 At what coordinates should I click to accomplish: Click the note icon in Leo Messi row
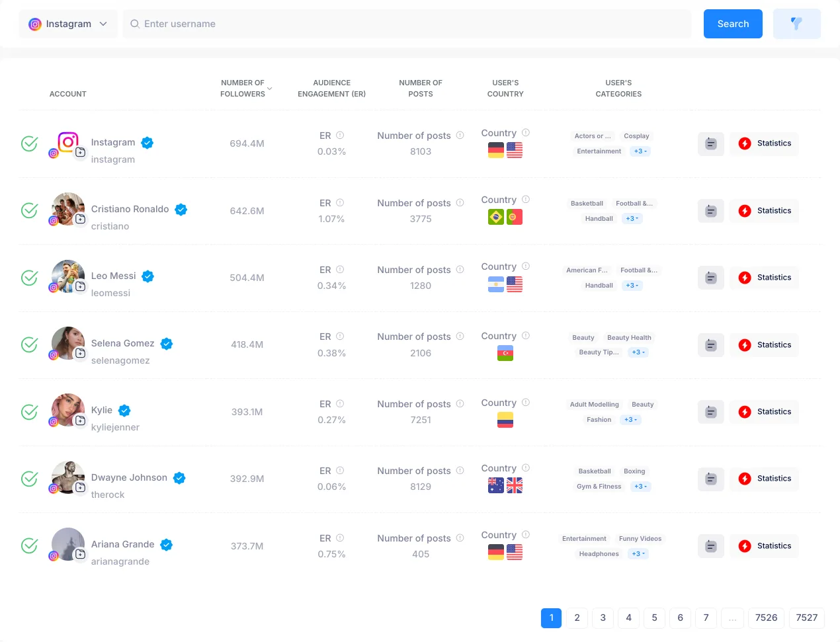coord(711,278)
